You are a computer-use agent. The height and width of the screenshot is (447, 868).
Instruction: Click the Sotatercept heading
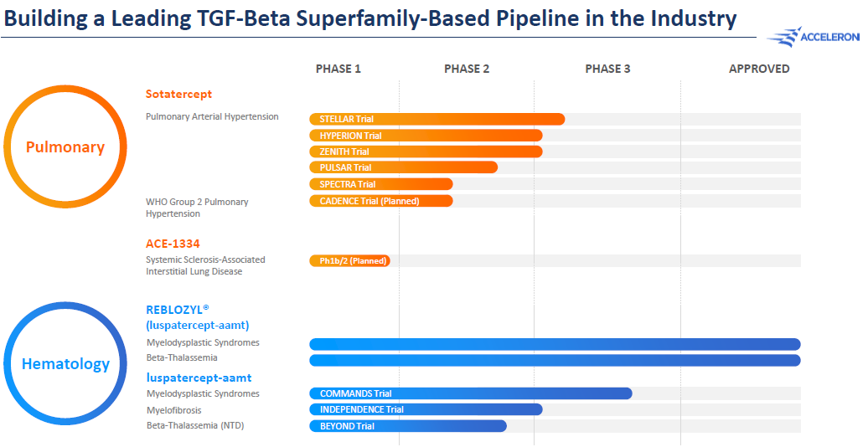pyautogui.click(x=178, y=94)
